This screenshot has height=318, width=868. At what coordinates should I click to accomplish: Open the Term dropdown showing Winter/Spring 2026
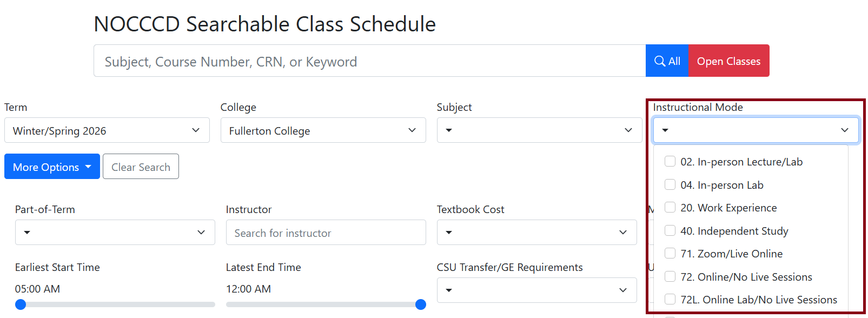(107, 130)
